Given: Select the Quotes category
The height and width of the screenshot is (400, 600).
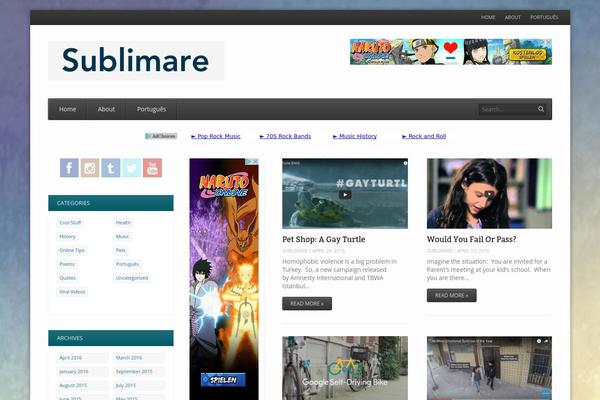Looking at the screenshot, I should coord(68,278).
